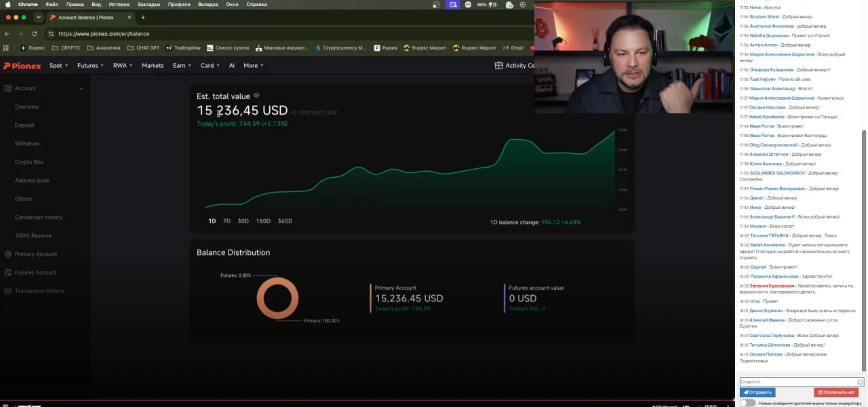Select the 1D chart range tab
Image resolution: width=868 pixels, height=407 pixels.
(x=212, y=221)
